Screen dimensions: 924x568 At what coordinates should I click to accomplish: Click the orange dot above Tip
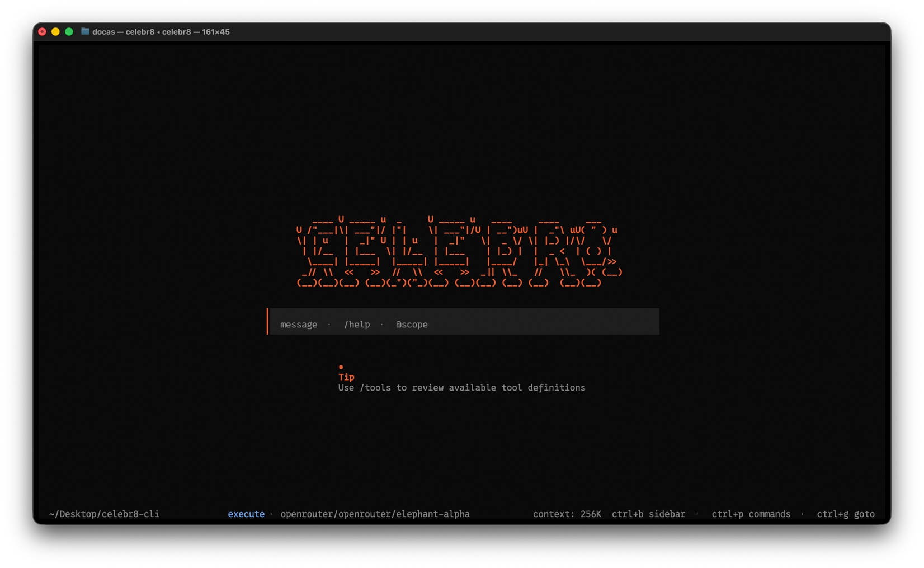tap(341, 367)
